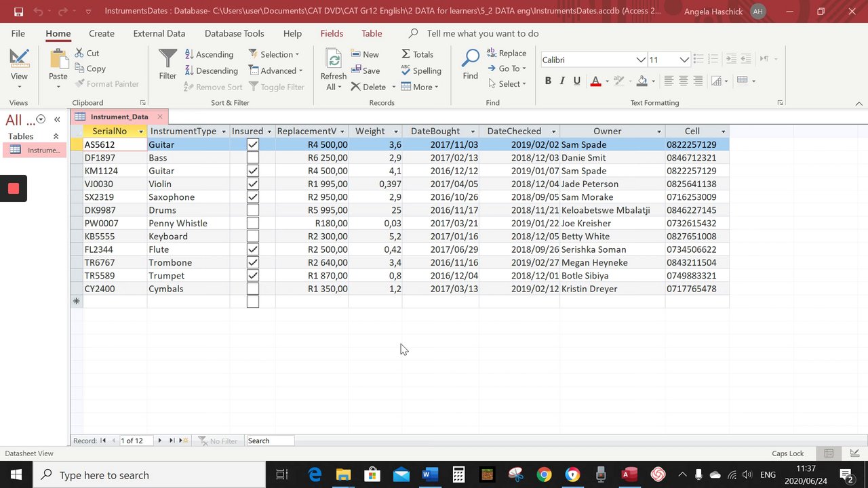Sort records Ascending
Viewport: 868px width, 488px height.
point(210,54)
